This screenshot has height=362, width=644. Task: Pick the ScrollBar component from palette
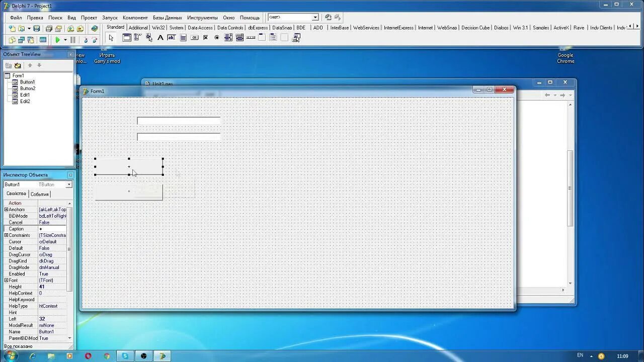pos(251,38)
